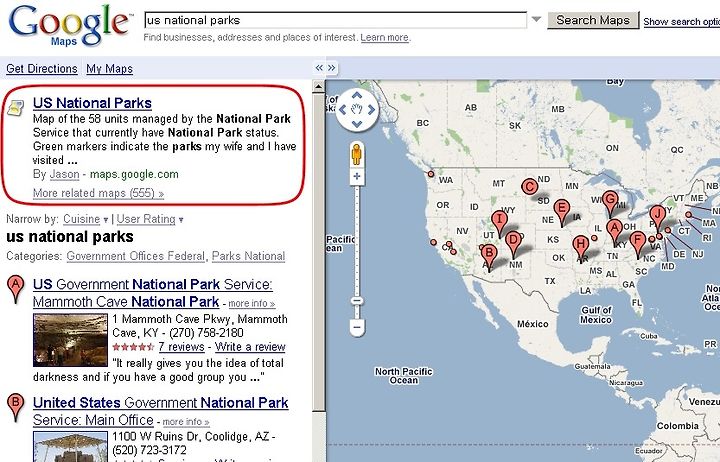Collapse the left panel with double-left arrow

point(319,68)
